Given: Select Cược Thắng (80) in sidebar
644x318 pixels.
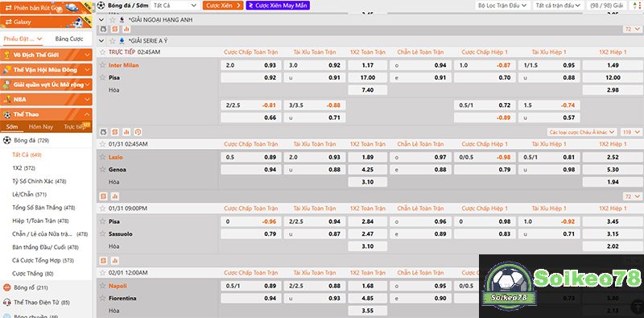Looking at the screenshot, I should click(x=33, y=273).
